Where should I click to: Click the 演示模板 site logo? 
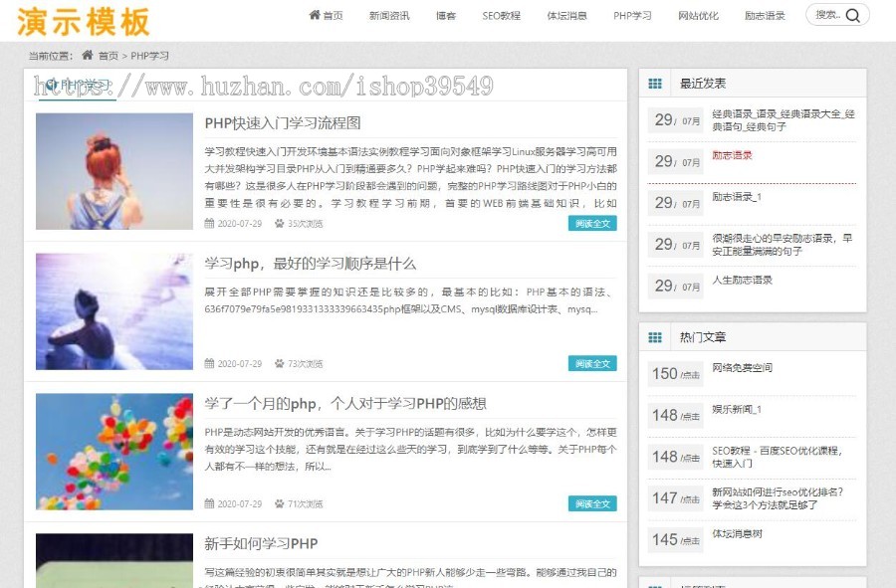(84, 22)
